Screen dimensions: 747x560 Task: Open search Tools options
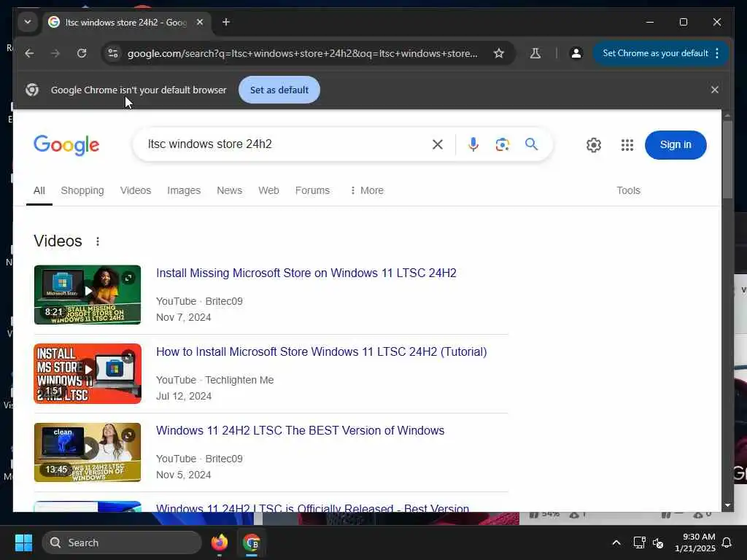coord(628,190)
